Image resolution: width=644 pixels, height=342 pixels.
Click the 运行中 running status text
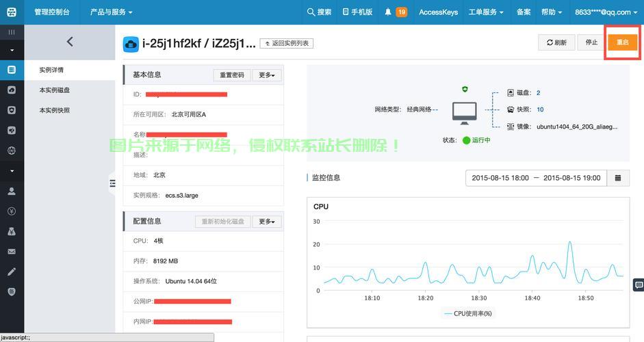[481, 140]
